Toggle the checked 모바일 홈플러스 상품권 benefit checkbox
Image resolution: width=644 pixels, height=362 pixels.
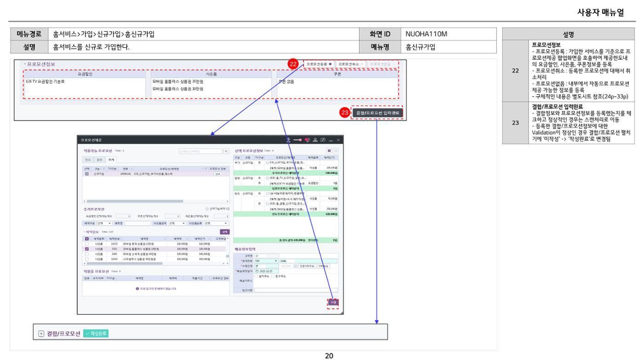(87, 249)
